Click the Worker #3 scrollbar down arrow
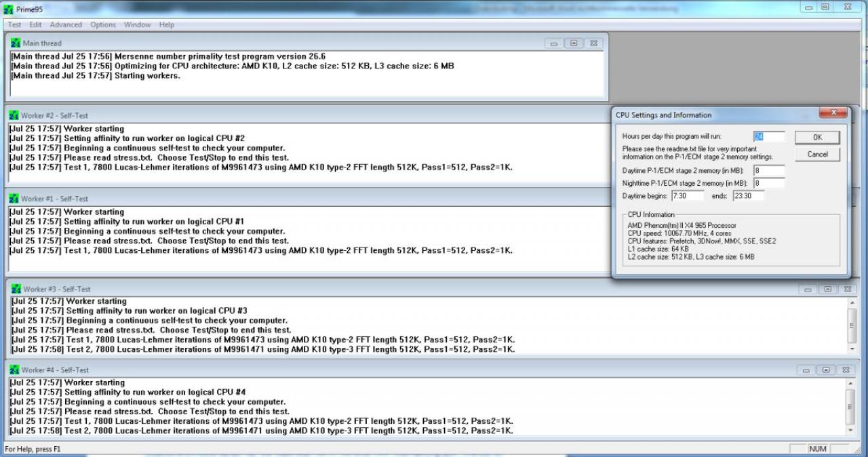The width and height of the screenshot is (868, 457). pyautogui.click(x=852, y=349)
